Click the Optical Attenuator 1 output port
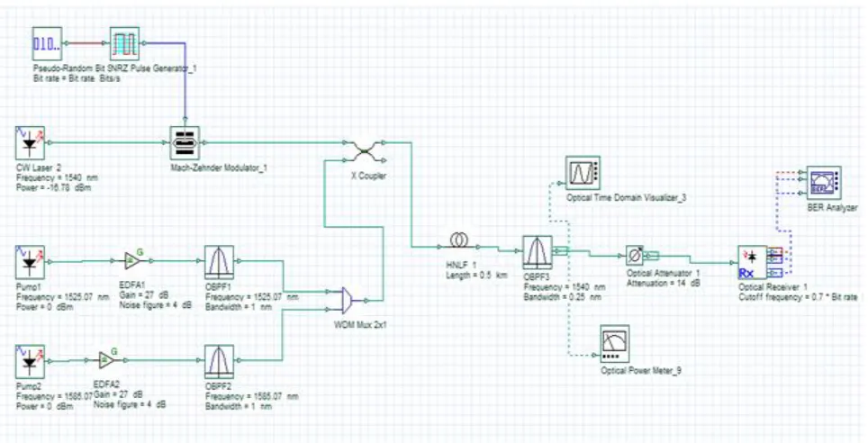 [652, 256]
